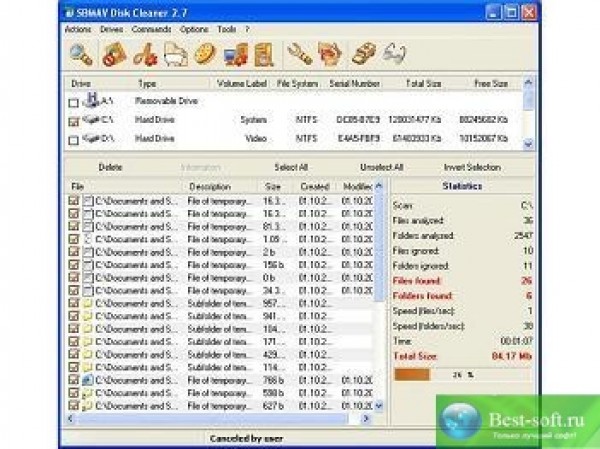Click the floppy drive icon for A:\
This screenshot has height=449, width=600.
tap(91, 100)
